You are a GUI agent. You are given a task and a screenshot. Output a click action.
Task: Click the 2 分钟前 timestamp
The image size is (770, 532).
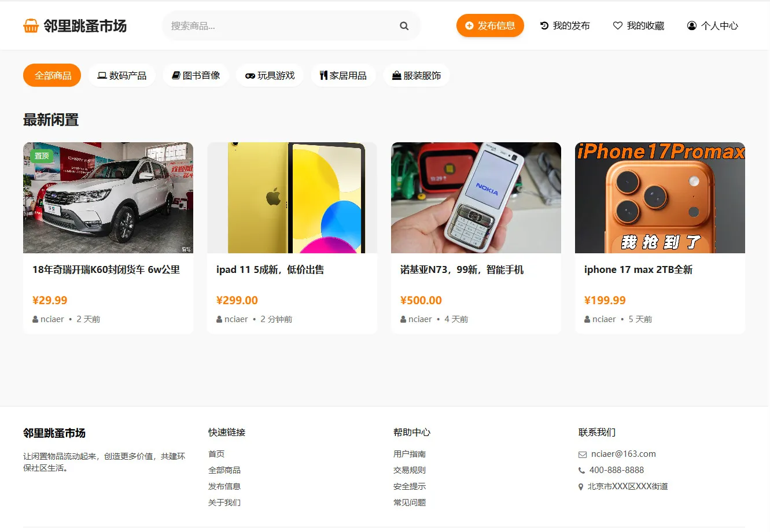277,319
